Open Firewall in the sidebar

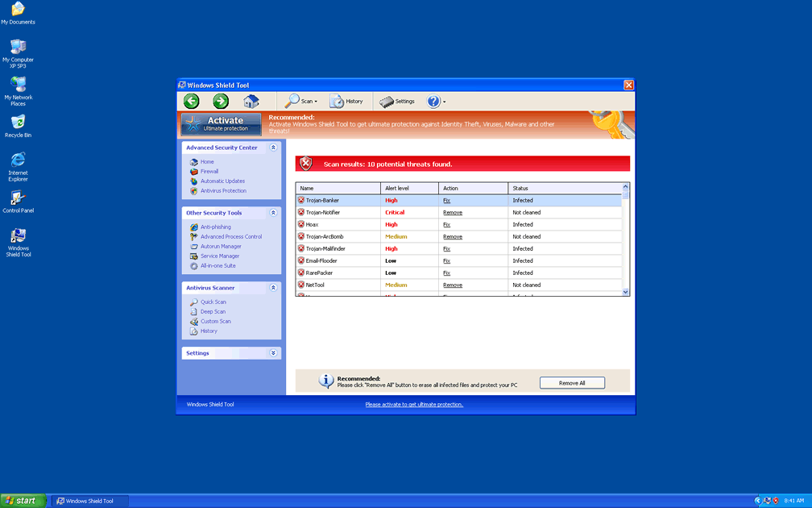pos(209,172)
